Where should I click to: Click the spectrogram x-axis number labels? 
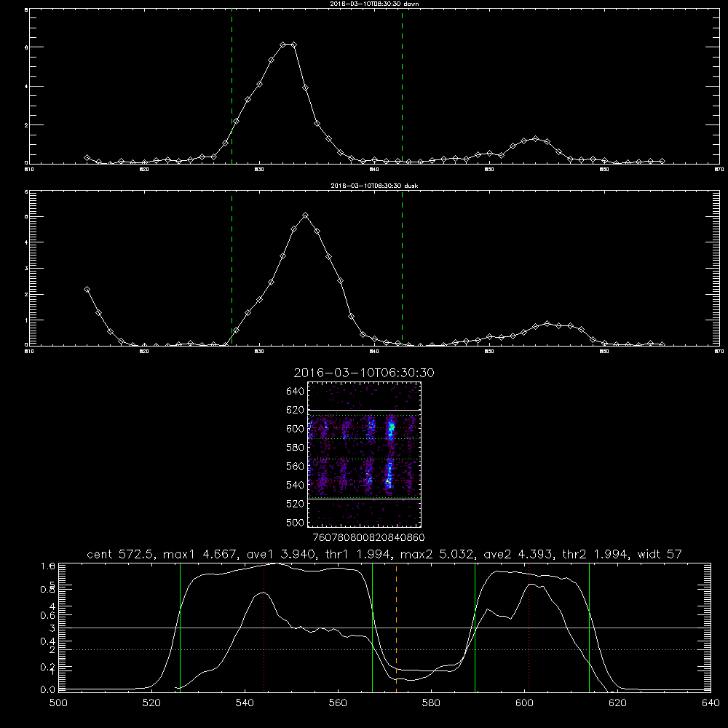pos(368,538)
